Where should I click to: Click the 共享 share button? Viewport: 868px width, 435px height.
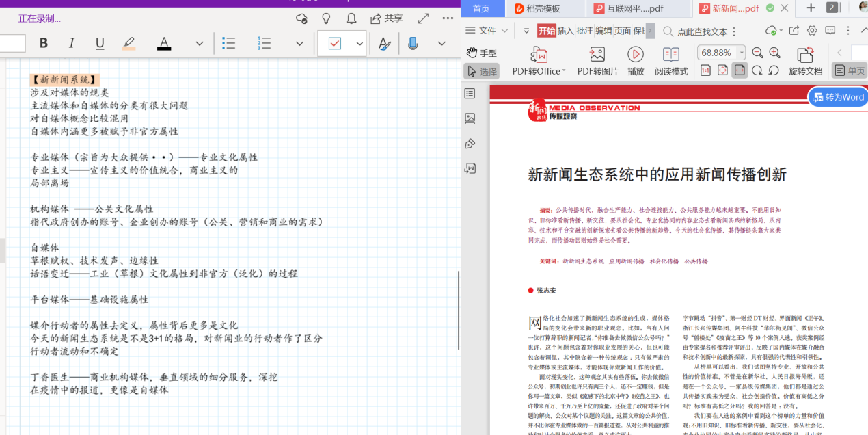pyautogui.click(x=386, y=18)
